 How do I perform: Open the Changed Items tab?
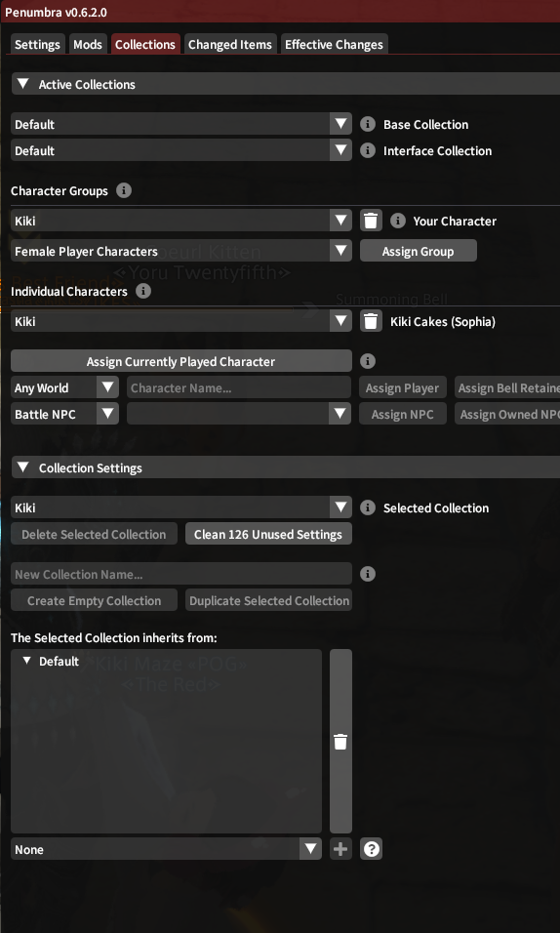point(229,44)
